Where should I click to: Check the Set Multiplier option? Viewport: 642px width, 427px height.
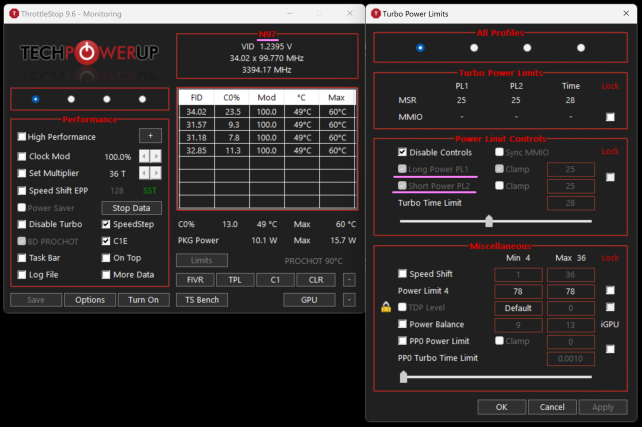coord(22,173)
